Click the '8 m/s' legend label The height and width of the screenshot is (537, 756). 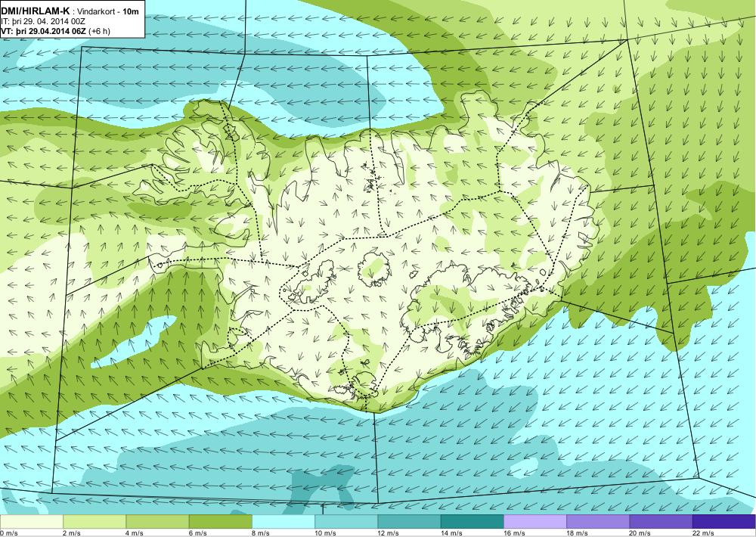click(x=261, y=533)
